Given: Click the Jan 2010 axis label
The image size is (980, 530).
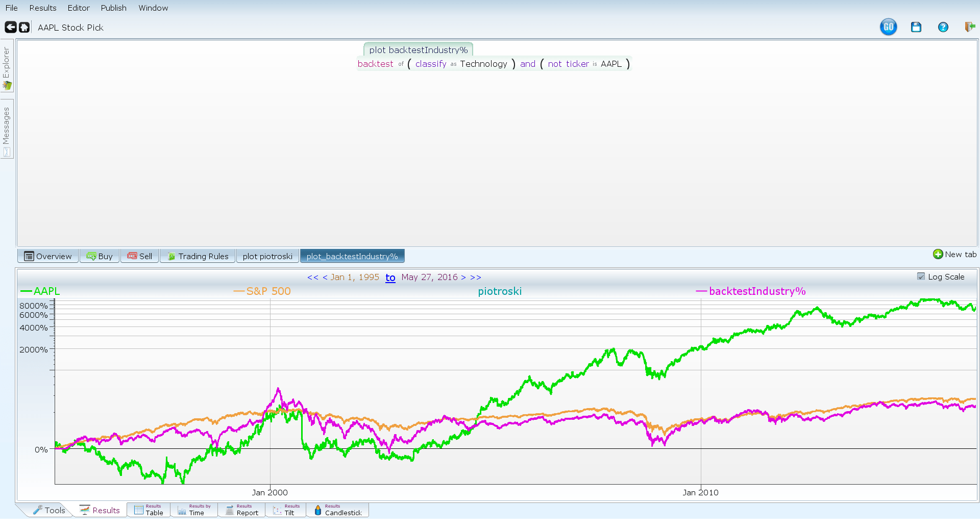Looking at the screenshot, I should click(x=700, y=492).
